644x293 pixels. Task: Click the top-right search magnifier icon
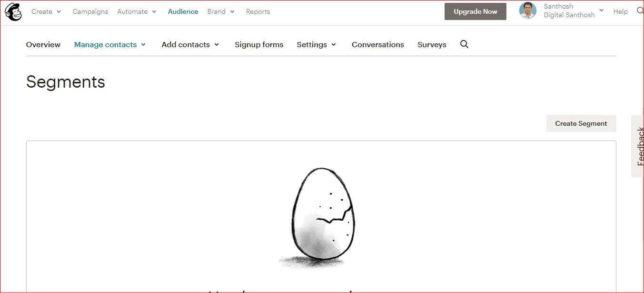pyautogui.click(x=640, y=10)
